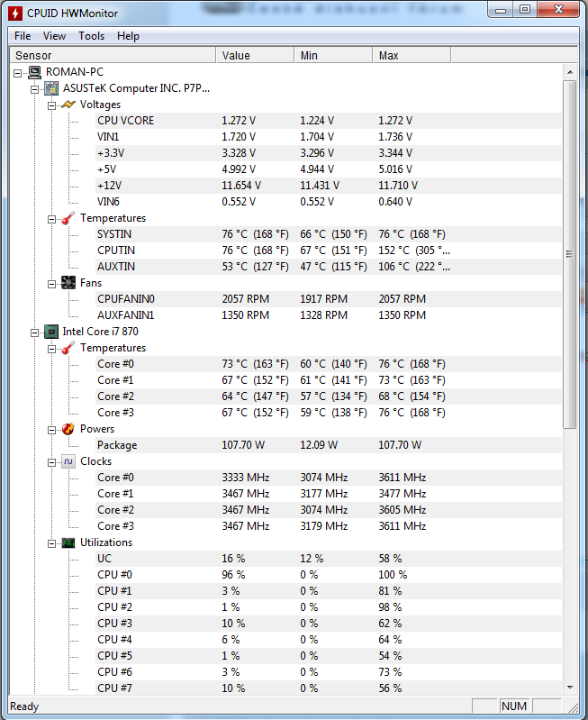Collapse the Voltages section
Viewport: 588px width, 720px height.
(x=52, y=105)
